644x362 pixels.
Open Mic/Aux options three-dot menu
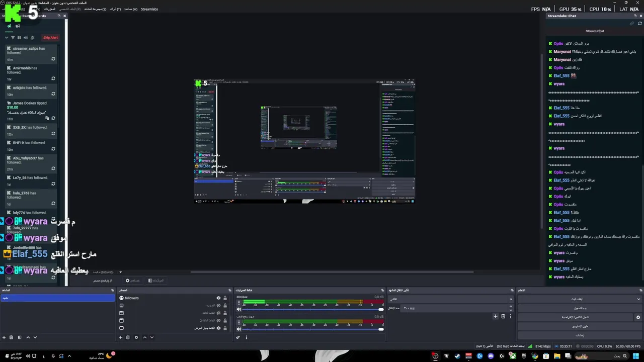pos(239,303)
